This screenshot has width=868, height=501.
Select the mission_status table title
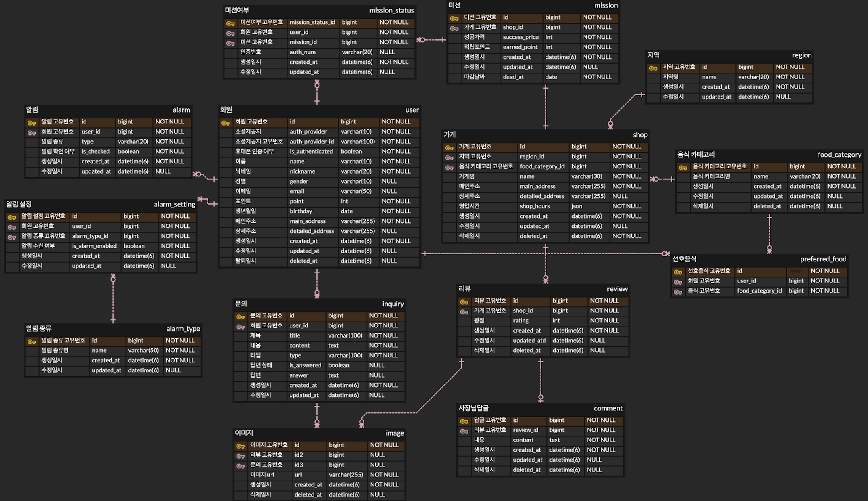(391, 10)
